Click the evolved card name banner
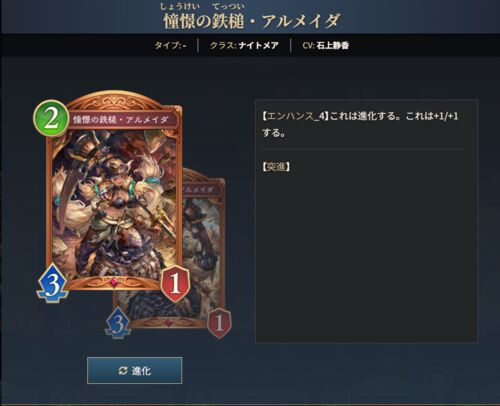500x406 pixels. tap(202, 189)
